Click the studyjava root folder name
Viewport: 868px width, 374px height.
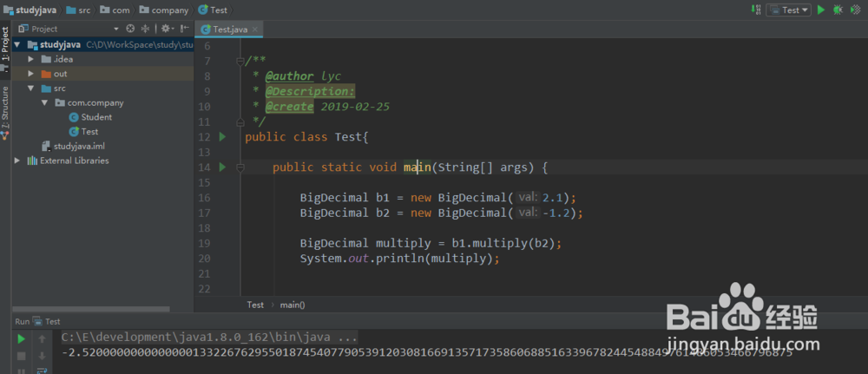coord(61,45)
